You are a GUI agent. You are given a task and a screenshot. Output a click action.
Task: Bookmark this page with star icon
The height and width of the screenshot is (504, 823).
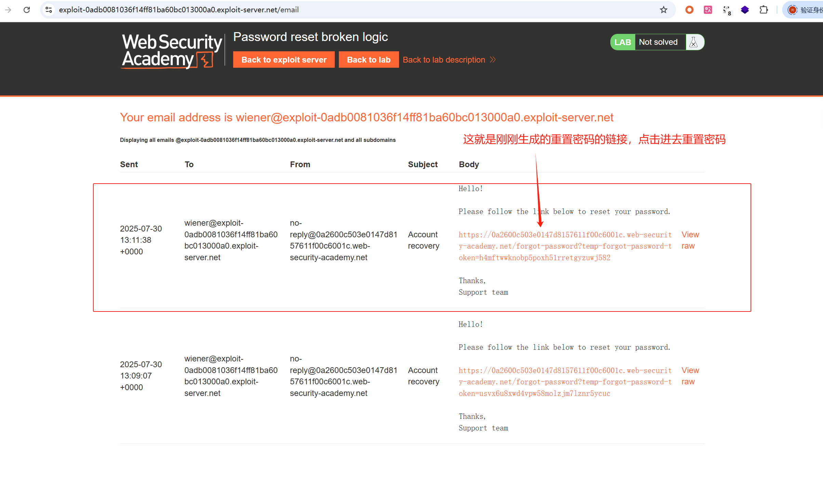tap(663, 10)
